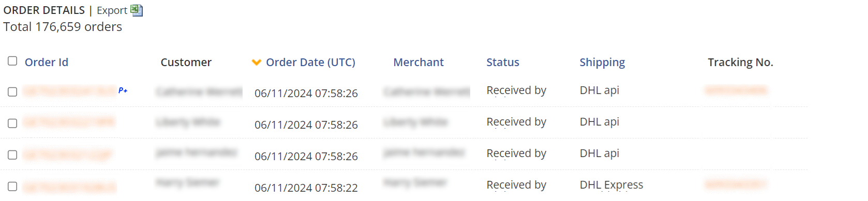
Task: Click the fourth row's tracking number
Action: (x=736, y=184)
